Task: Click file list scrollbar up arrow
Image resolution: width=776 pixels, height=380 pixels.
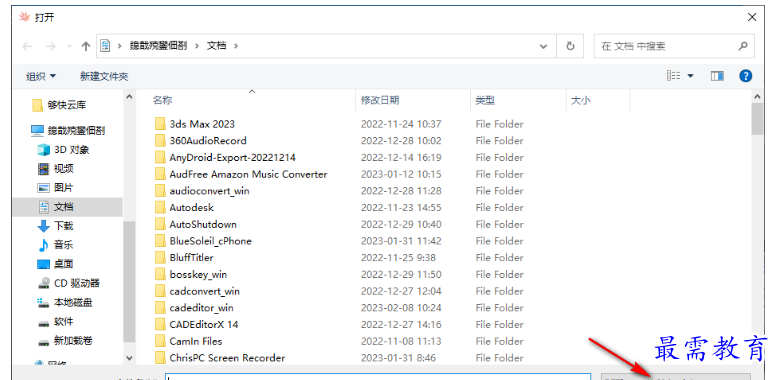Action: (x=757, y=96)
